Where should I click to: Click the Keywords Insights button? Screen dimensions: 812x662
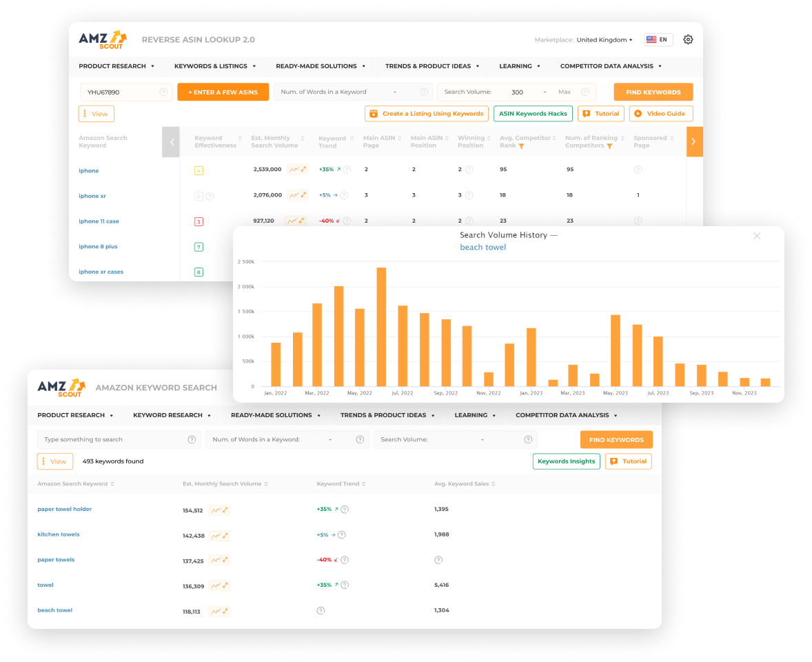tap(566, 461)
